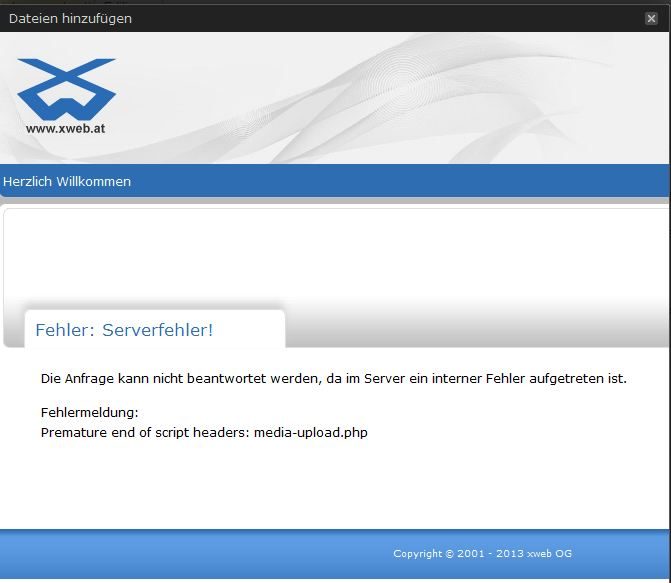Viewport: 671px width, 583px height.
Task: Select the Herzlich Willkommen menu item
Action: (67, 181)
